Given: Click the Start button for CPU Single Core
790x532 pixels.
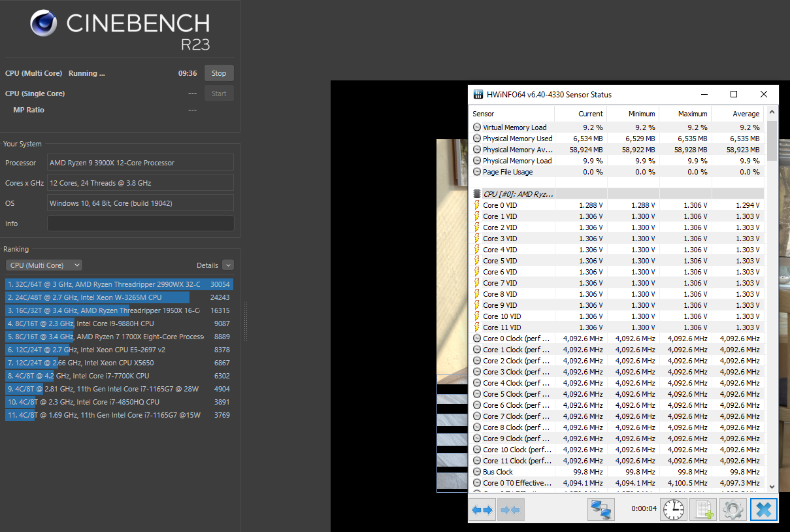Looking at the screenshot, I should click(x=219, y=93).
